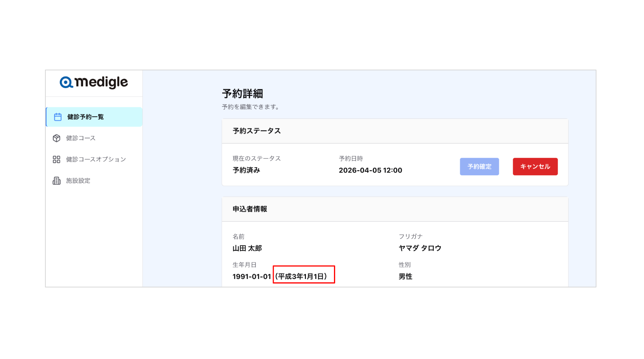Click the grid icon for 健診コースオプション

click(56, 160)
